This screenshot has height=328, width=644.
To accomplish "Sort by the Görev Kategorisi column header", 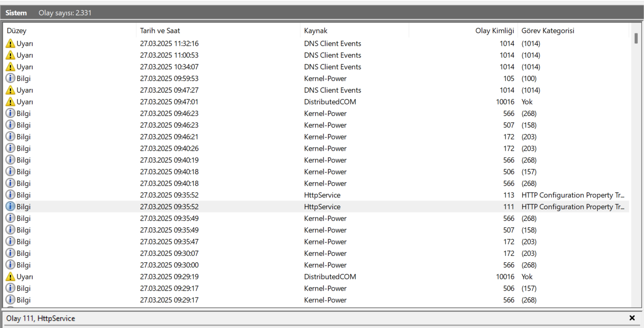I will coord(573,30).
